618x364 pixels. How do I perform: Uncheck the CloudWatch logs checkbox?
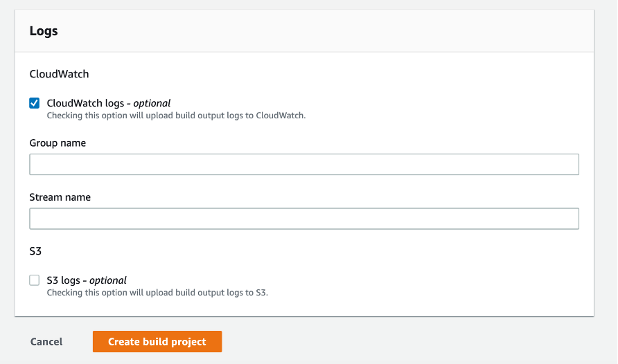point(35,103)
